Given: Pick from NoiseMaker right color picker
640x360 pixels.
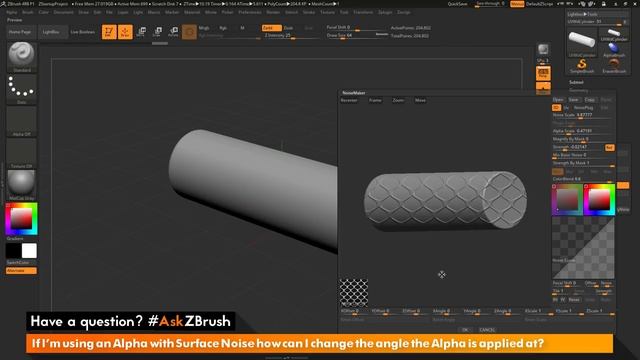Looking at the screenshot, I should 599,200.
